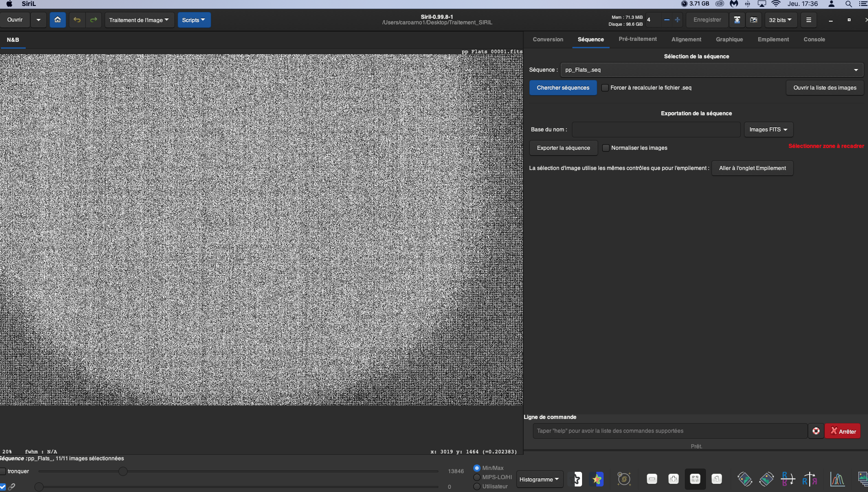
Task: Click the upper display cutoff slider handle
Action: pos(123,471)
